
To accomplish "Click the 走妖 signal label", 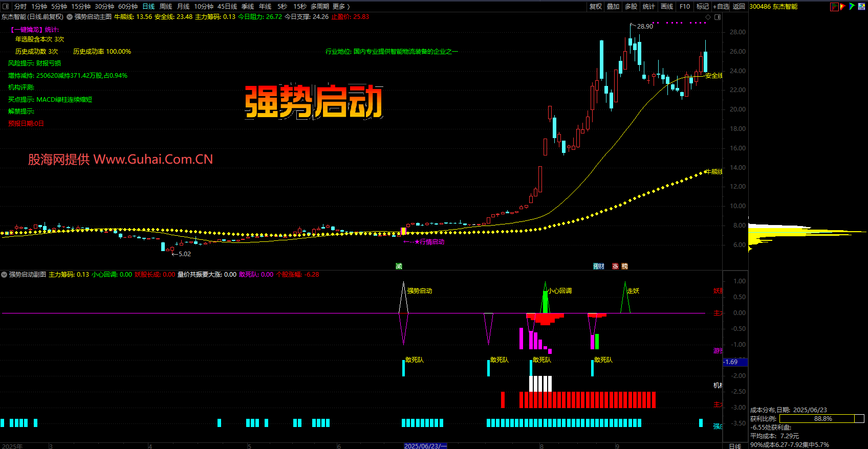I will click(x=633, y=290).
